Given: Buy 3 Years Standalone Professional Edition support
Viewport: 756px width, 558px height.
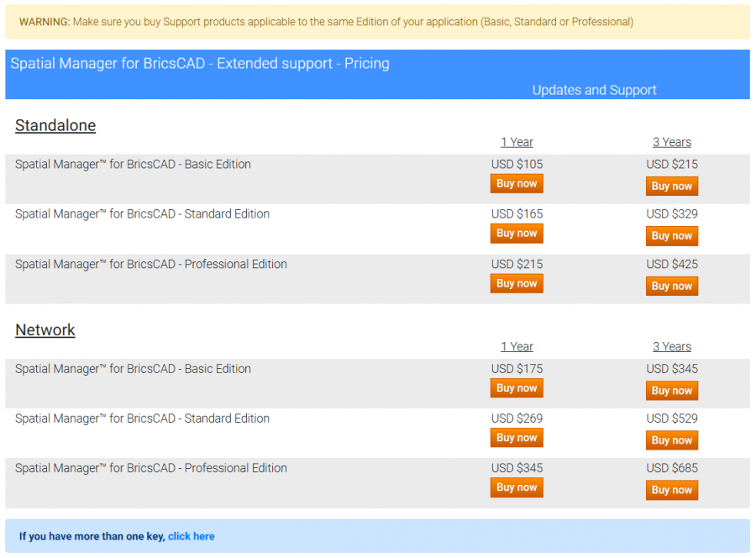Looking at the screenshot, I should coord(671,286).
